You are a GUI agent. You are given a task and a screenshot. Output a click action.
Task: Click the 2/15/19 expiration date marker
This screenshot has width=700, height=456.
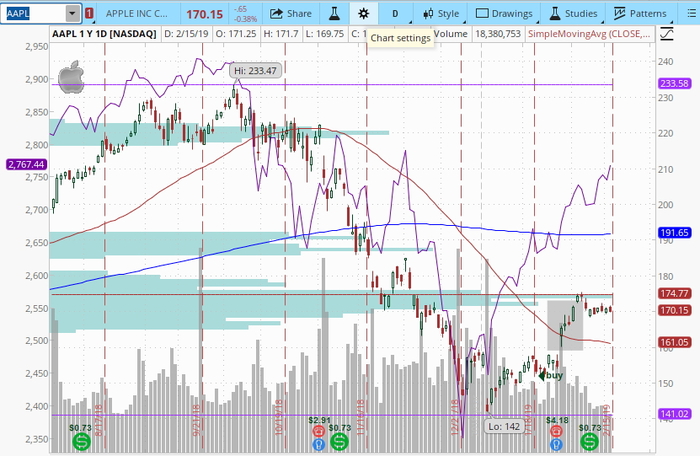[x=606, y=420]
